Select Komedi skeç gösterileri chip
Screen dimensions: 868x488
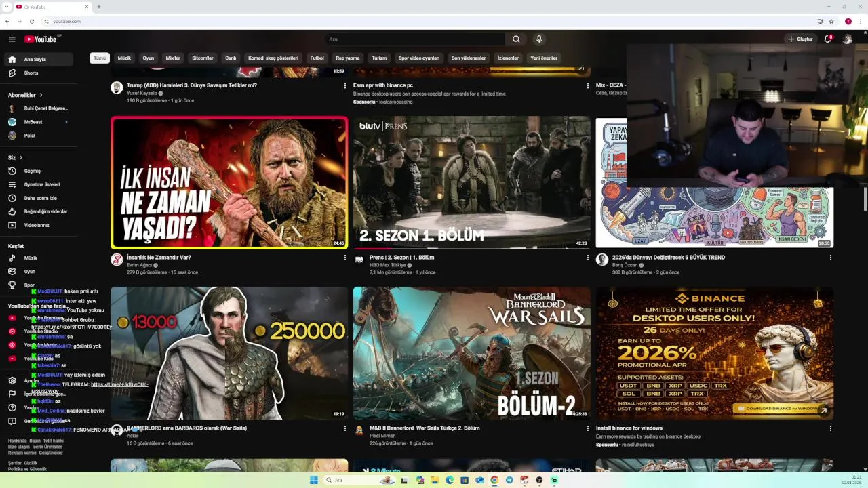click(x=273, y=58)
